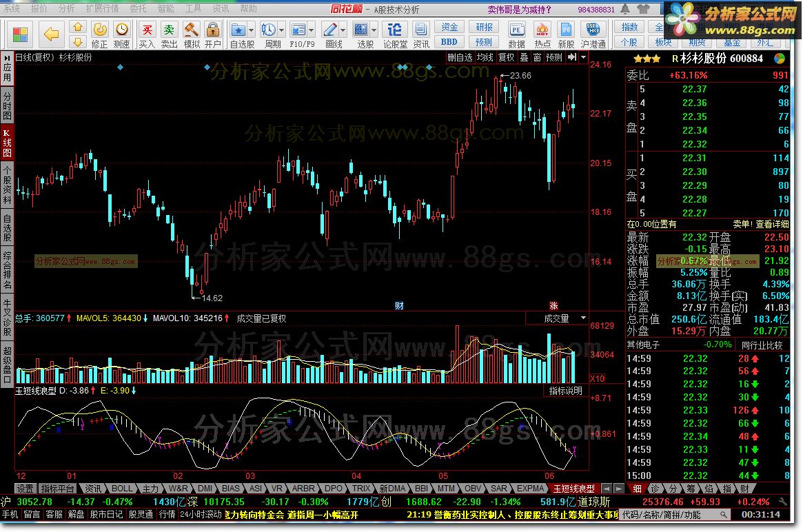Click the 修正 toolbar icon
This screenshot has height=532, width=803.
coord(99,35)
